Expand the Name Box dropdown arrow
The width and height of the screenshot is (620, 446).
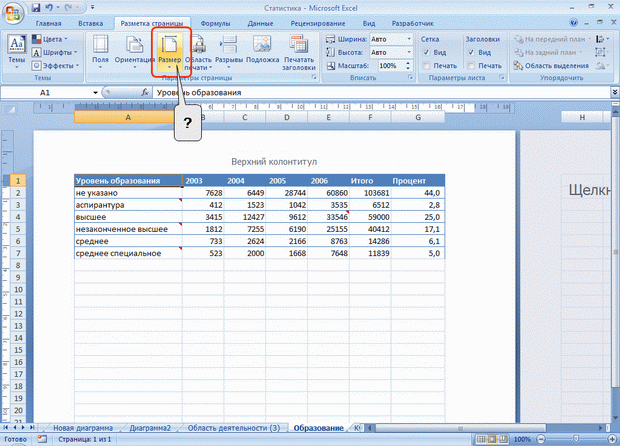pyautogui.click(x=95, y=93)
